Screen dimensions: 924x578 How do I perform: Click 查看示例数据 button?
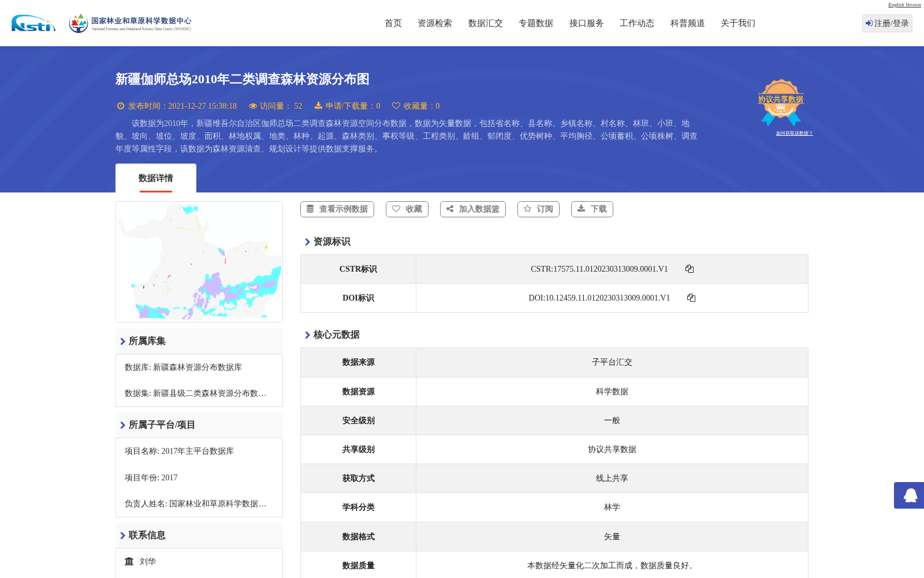tap(337, 209)
